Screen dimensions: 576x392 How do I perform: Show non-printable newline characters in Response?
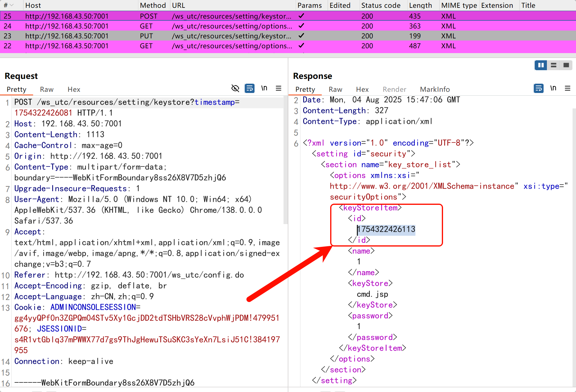click(553, 88)
